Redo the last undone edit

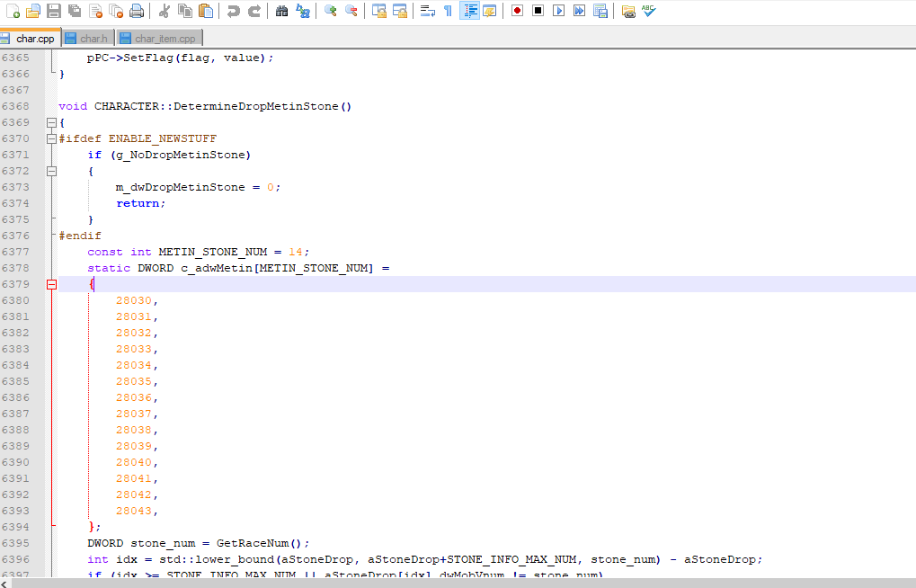[x=254, y=11]
